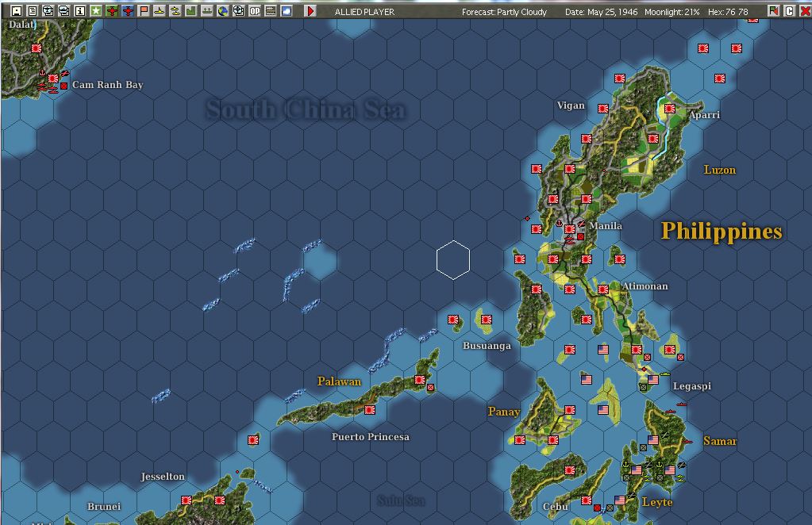This screenshot has height=525, width=812.
Task: Click the first ship-outline toolbar icon
Action: coord(48,11)
